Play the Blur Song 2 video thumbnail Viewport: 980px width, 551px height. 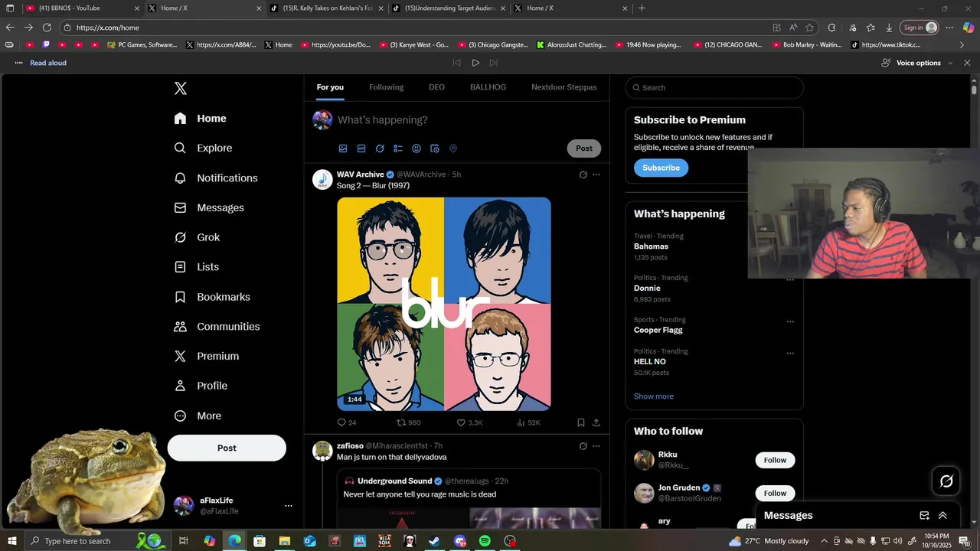(x=444, y=304)
